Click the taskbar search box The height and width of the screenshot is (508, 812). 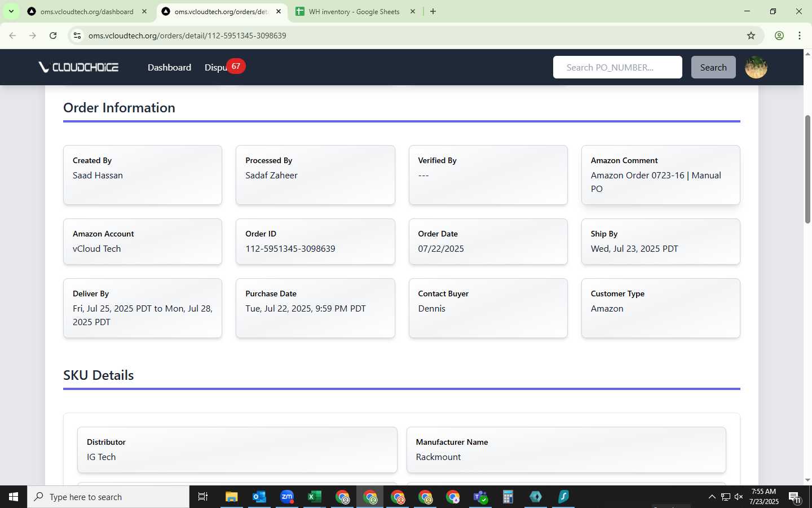tap(108, 497)
